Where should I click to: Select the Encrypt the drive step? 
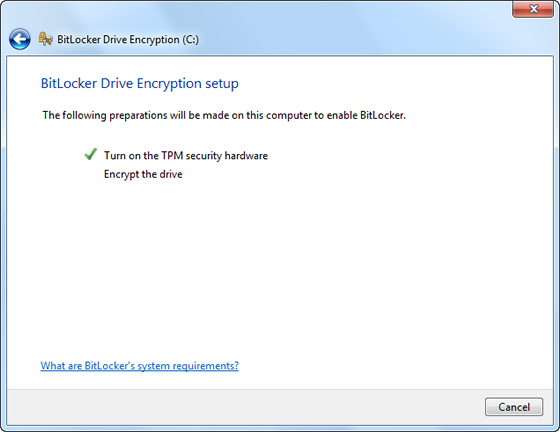click(x=143, y=174)
